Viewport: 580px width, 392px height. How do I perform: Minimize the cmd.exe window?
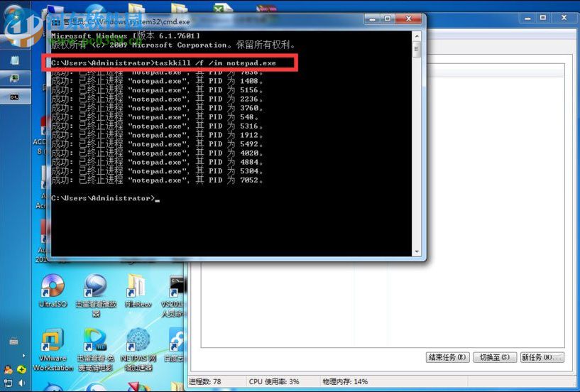(x=372, y=18)
